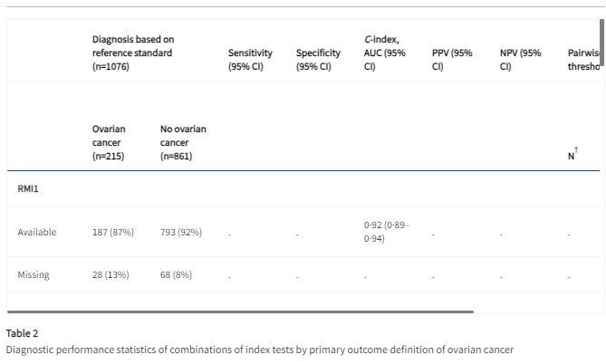Select the 187 (87%) cell
The width and height of the screenshot is (606, 364).
coord(113,232)
